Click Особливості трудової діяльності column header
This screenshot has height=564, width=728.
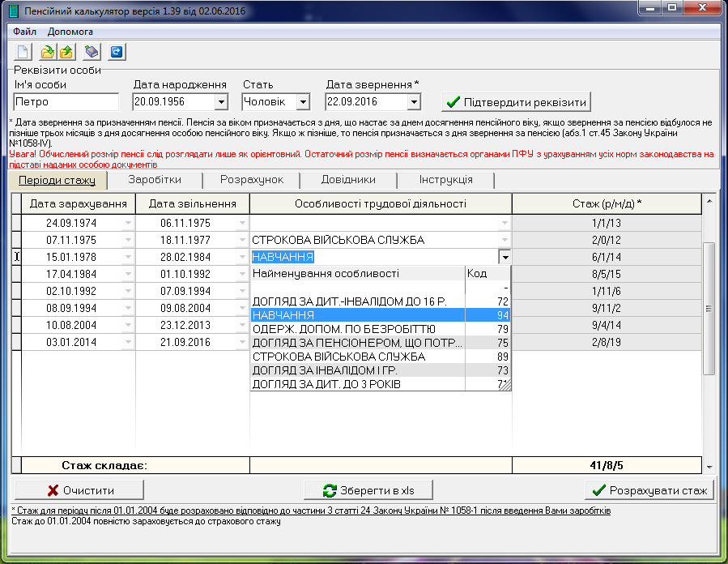pyautogui.click(x=381, y=203)
